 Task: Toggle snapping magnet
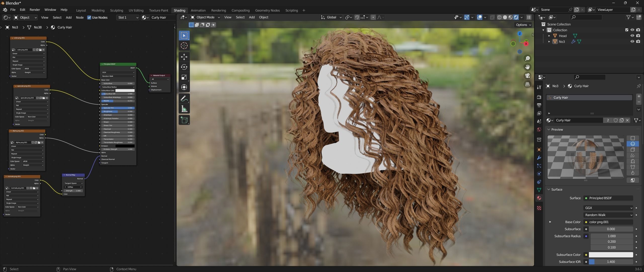pyautogui.click(x=357, y=17)
